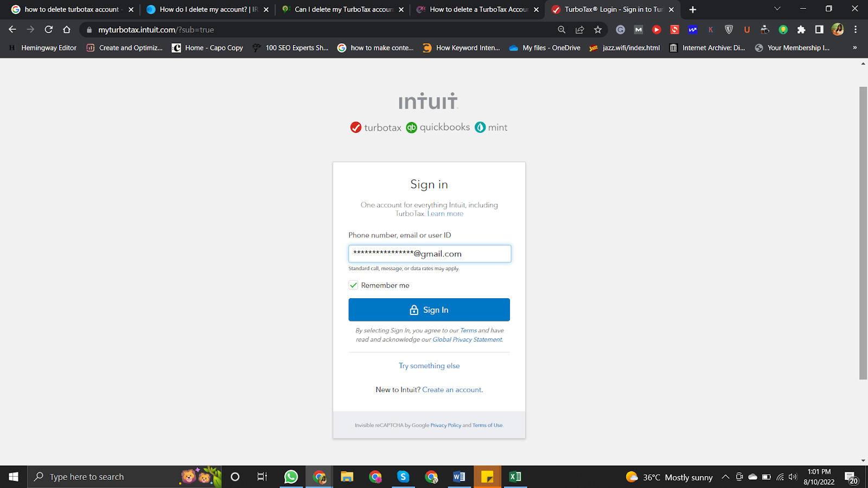This screenshot has width=868, height=488.
Task: Open the Extensions puzzle-piece menu
Action: point(801,30)
